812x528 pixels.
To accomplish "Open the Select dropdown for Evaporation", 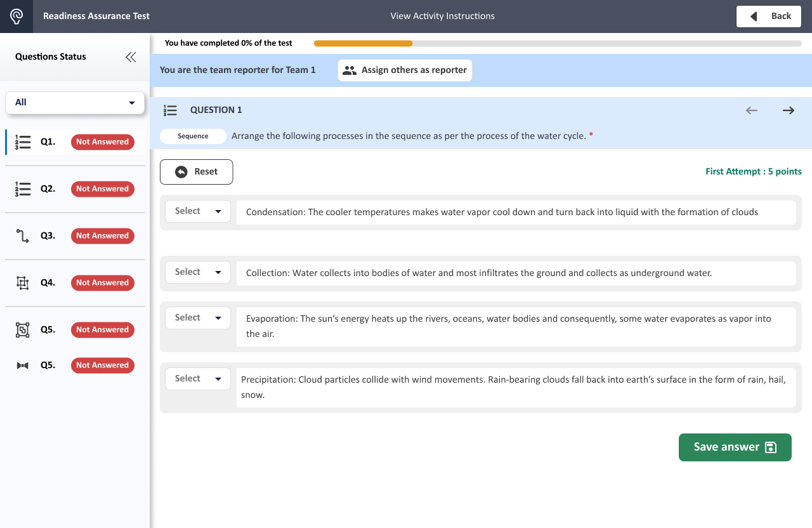I will pyautogui.click(x=197, y=318).
